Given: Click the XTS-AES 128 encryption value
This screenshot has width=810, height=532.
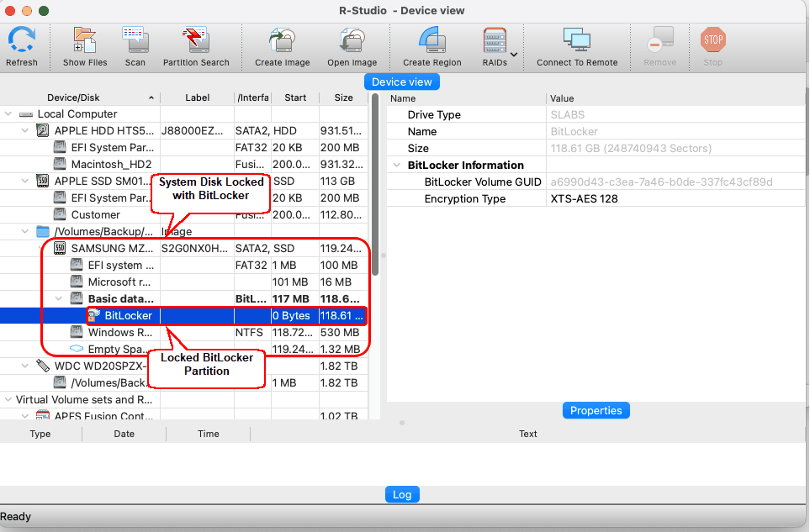Looking at the screenshot, I should 585,199.
